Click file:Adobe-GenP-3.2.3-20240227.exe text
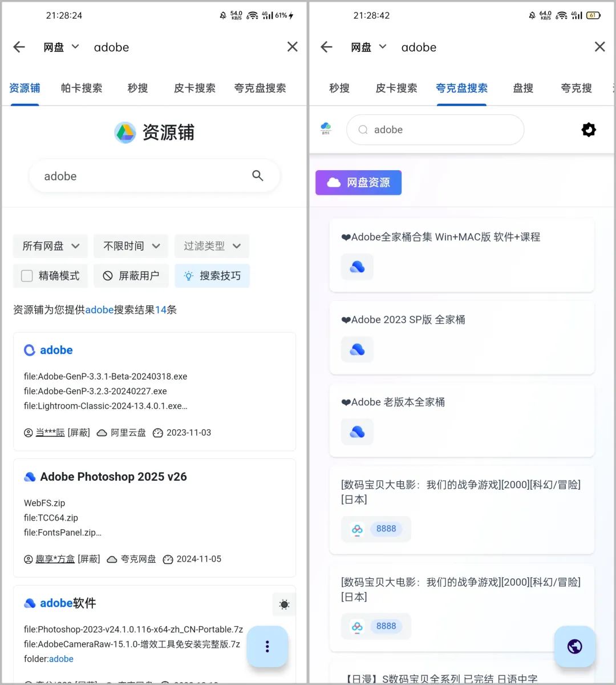This screenshot has height=685, width=616. pyautogui.click(x=95, y=391)
